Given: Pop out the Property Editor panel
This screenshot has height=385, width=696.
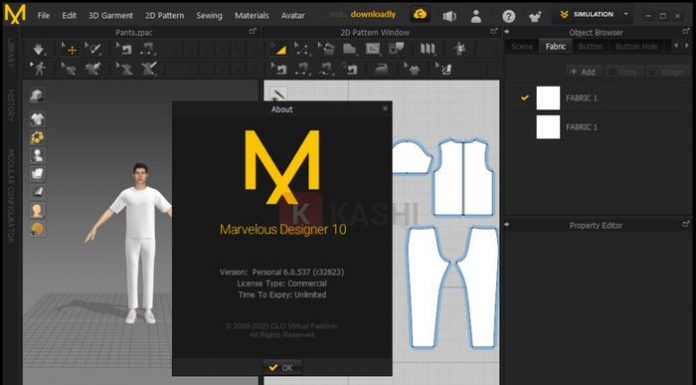Looking at the screenshot, I should (x=686, y=224).
